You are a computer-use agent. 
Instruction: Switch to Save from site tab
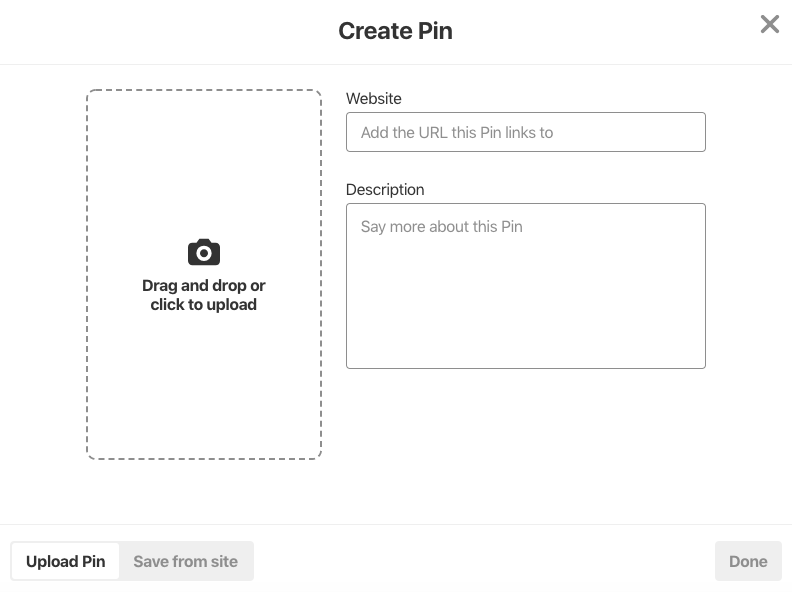pyautogui.click(x=185, y=561)
